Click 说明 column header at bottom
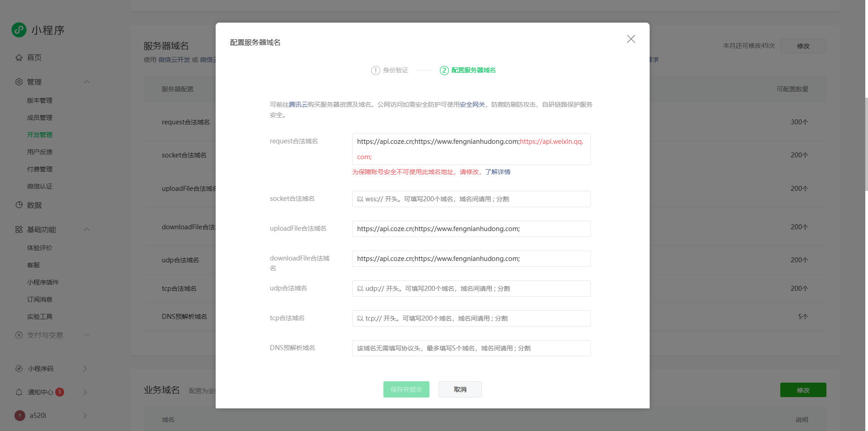868x431 pixels. pos(802,420)
